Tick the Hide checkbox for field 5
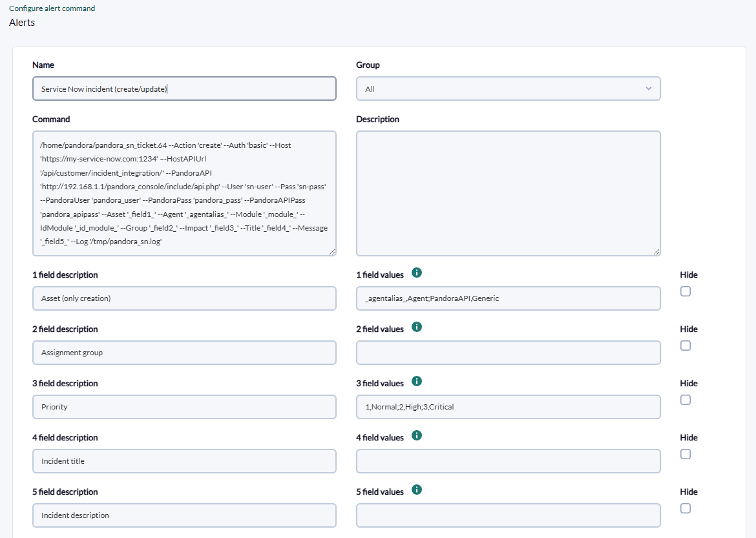Viewport: 756px width, 538px height. click(x=685, y=508)
